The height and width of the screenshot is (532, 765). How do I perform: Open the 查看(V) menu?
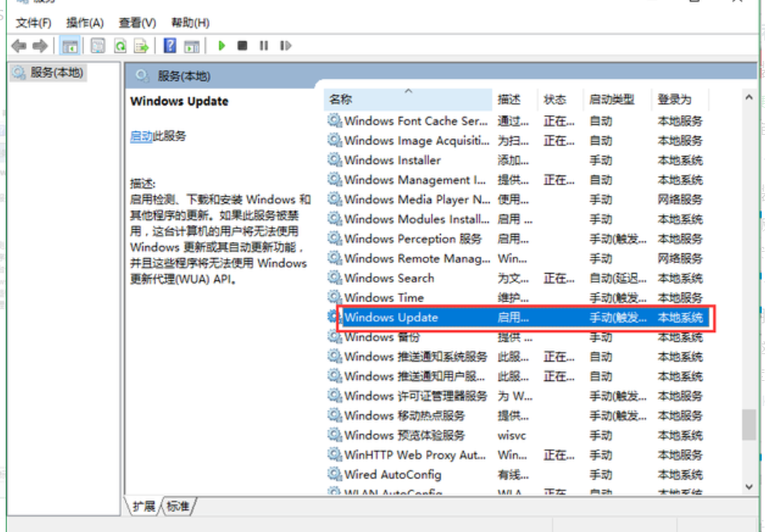click(137, 23)
